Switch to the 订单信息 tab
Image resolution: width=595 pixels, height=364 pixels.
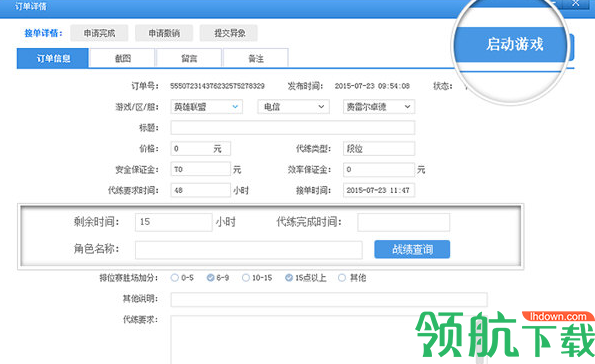click(53, 58)
